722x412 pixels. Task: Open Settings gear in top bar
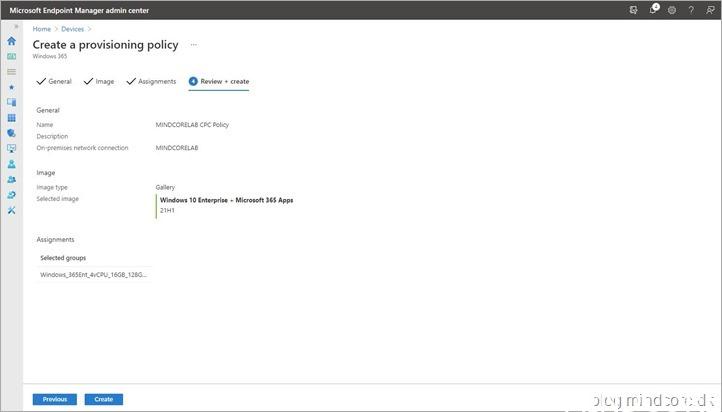[671, 10]
